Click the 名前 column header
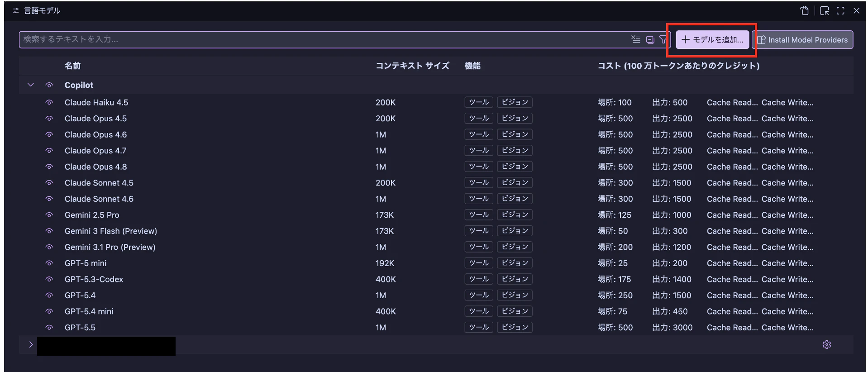This screenshot has width=868, height=372. tap(72, 66)
